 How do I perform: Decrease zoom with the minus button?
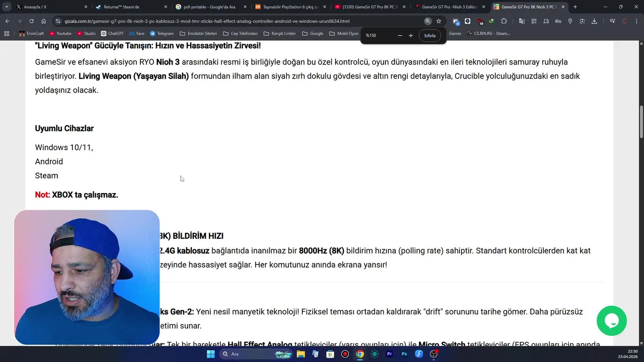click(x=400, y=36)
